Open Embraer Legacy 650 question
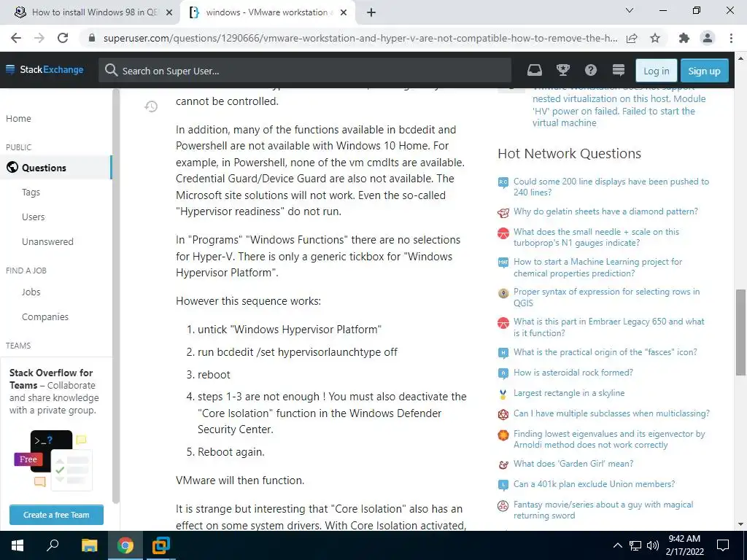This screenshot has height=560, width=747. [609, 327]
